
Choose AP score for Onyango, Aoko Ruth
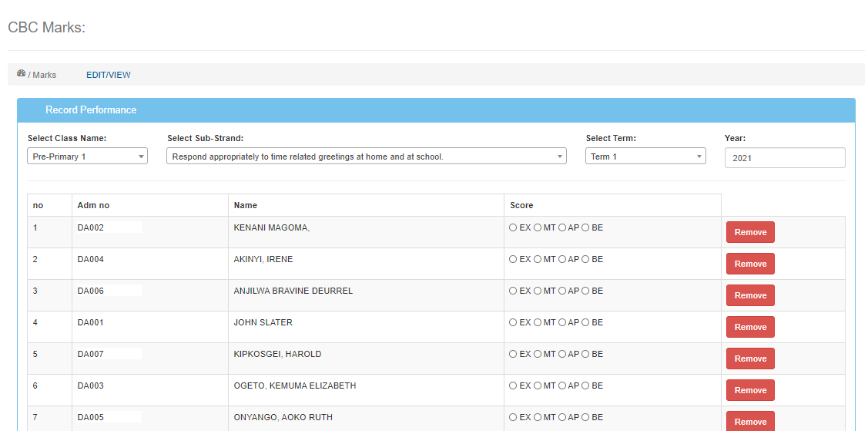click(x=562, y=417)
